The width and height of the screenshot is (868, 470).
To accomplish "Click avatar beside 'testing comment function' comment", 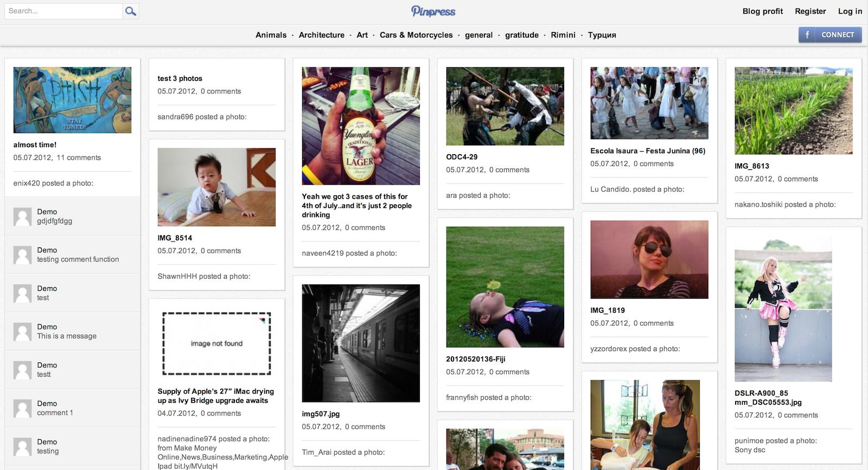I will click(22, 255).
